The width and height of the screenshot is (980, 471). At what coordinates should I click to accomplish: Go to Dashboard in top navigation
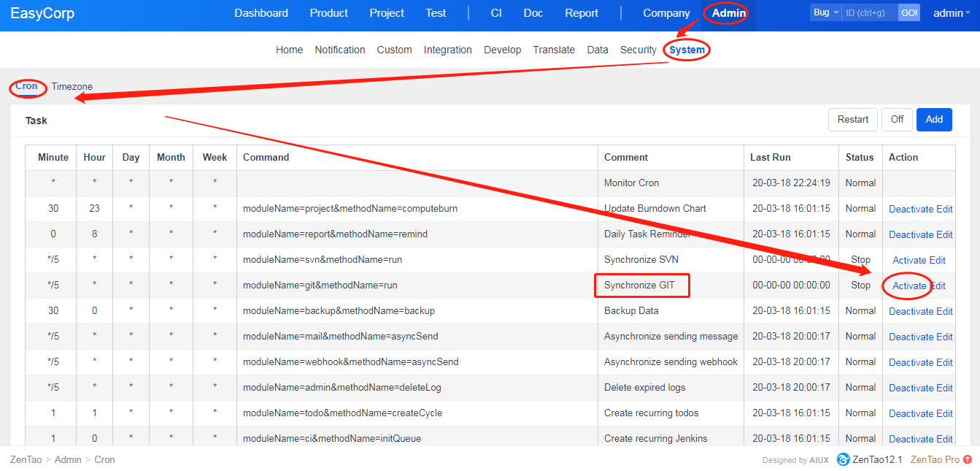tap(261, 13)
